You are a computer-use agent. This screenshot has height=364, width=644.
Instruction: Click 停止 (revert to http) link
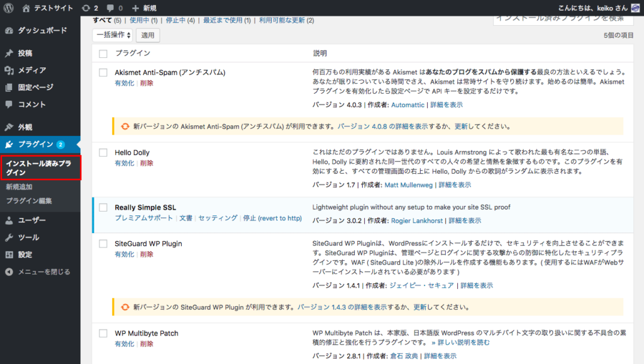tap(272, 218)
